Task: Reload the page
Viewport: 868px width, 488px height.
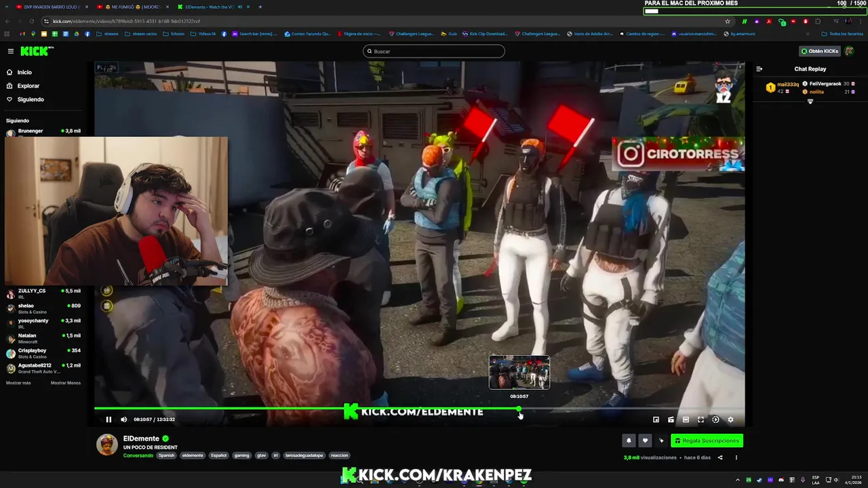Action: (x=31, y=21)
